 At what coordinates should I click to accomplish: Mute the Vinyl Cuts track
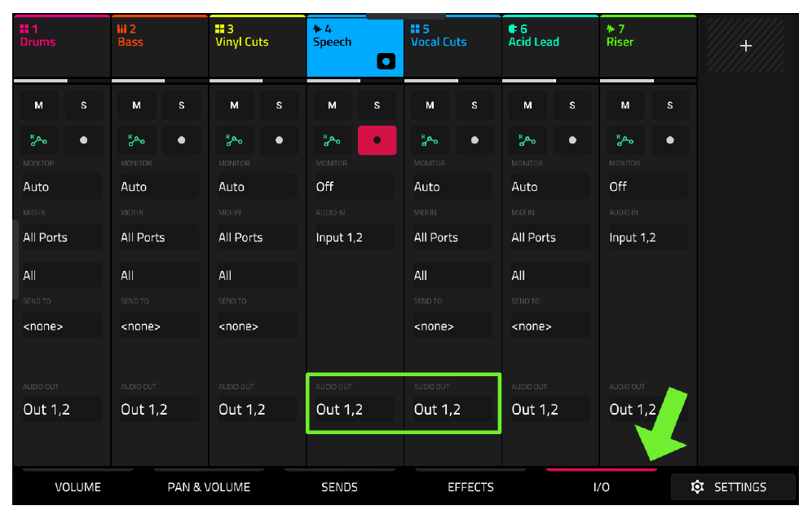point(234,105)
